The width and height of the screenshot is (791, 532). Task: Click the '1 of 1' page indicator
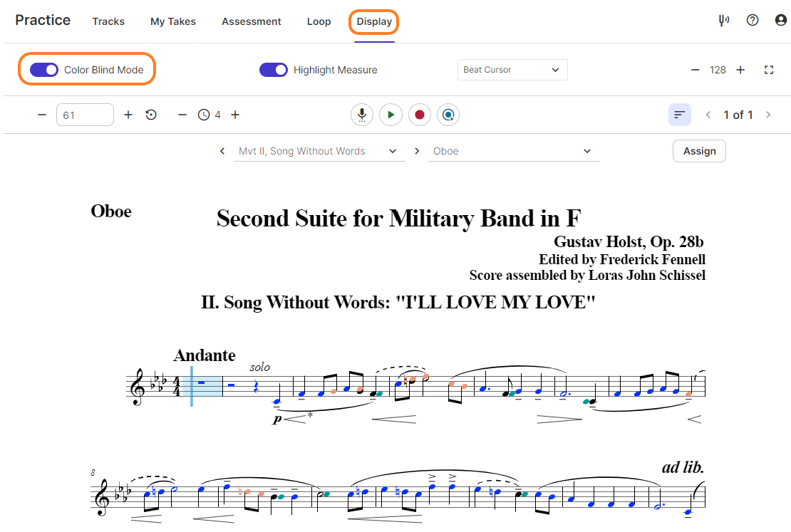738,115
